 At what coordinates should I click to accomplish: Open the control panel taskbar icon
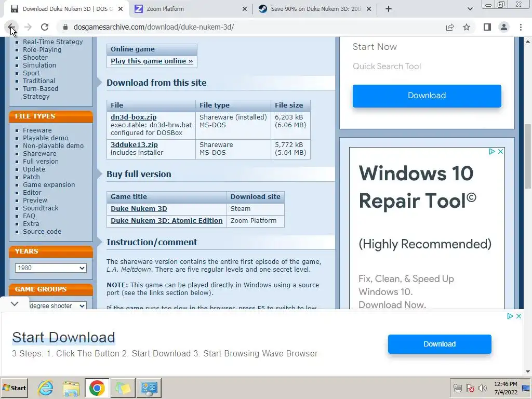(149, 388)
